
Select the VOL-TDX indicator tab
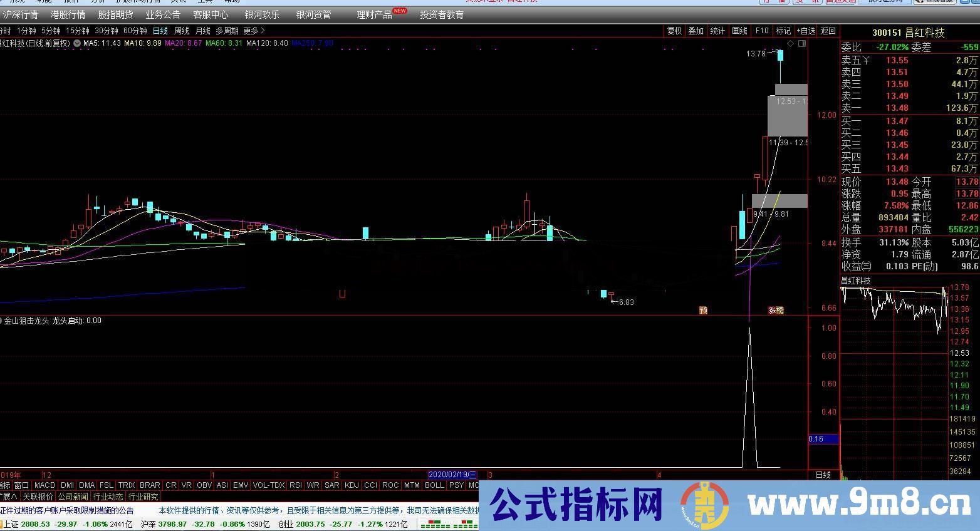[269, 485]
